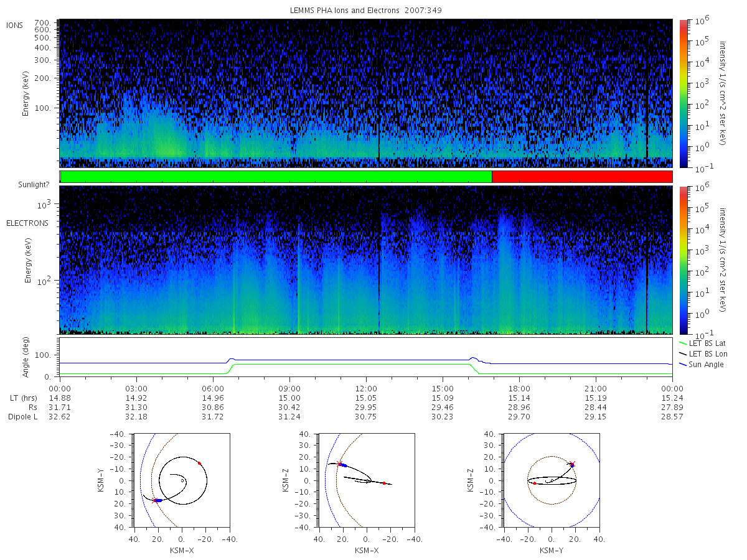747x560 pixels.
Task: Click the ions spectrogram panel
Action: (x=366, y=93)
